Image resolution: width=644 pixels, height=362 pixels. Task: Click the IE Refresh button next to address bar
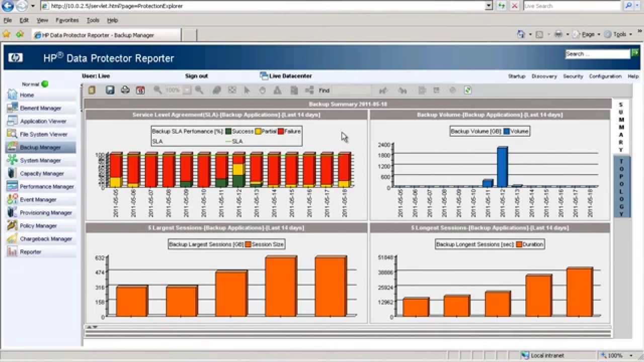click(502, 6)
